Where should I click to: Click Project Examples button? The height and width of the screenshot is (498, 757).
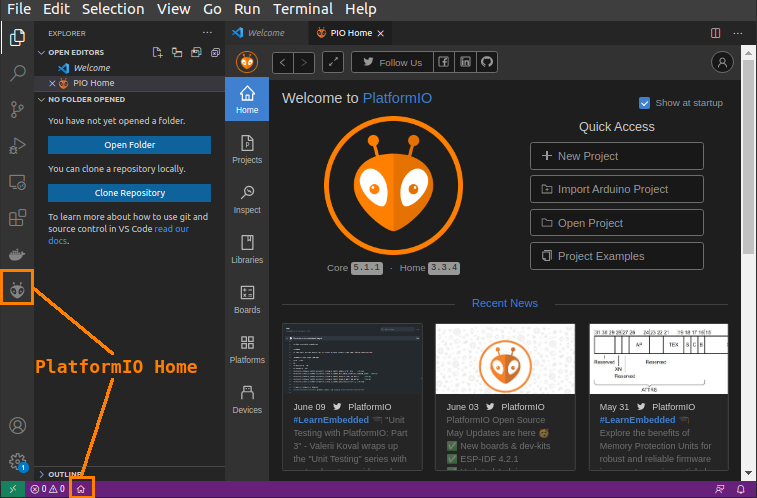[617, 256]
